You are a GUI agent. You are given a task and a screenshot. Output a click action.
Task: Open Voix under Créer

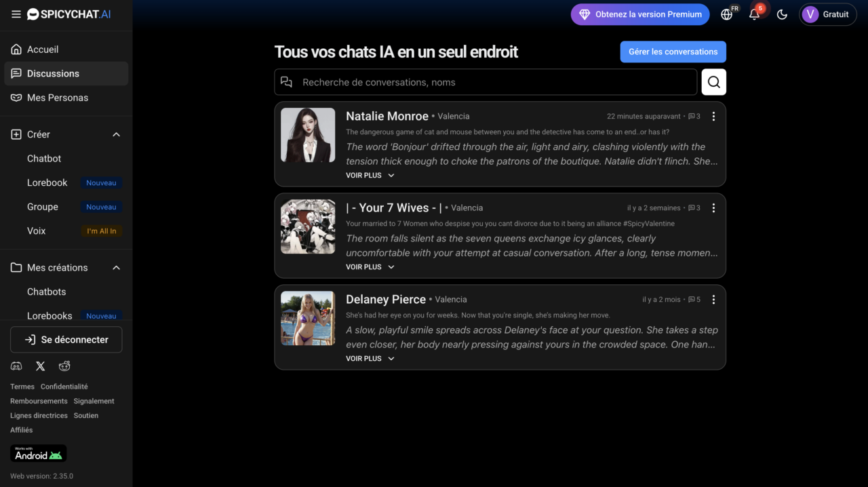tap(37, 231)
